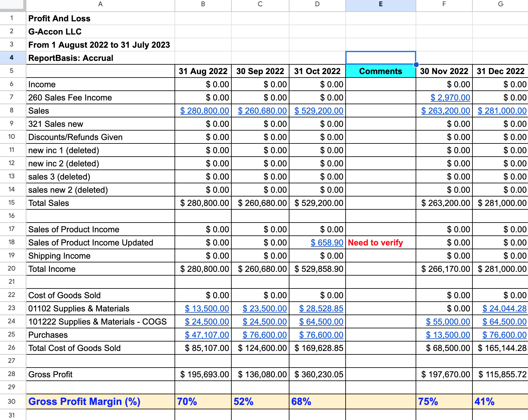Screen dimensions: 528x420
Task: Click the $47,107.00 Purchases link
Action: pyautogui.click(x=207, y=335)
